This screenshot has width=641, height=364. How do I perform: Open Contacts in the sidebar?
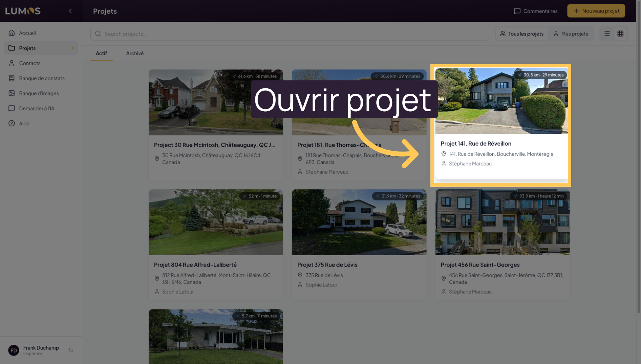41,63
